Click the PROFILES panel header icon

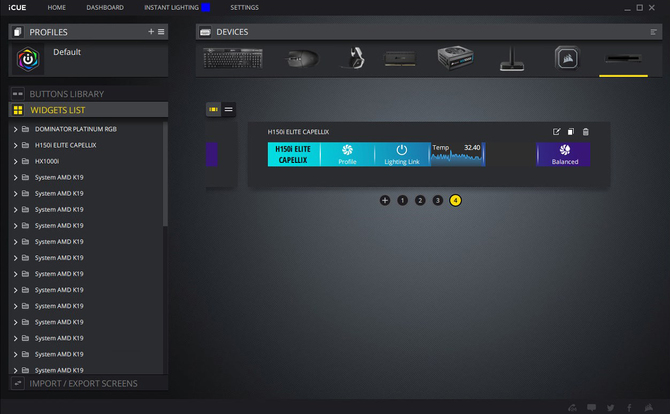18,32
